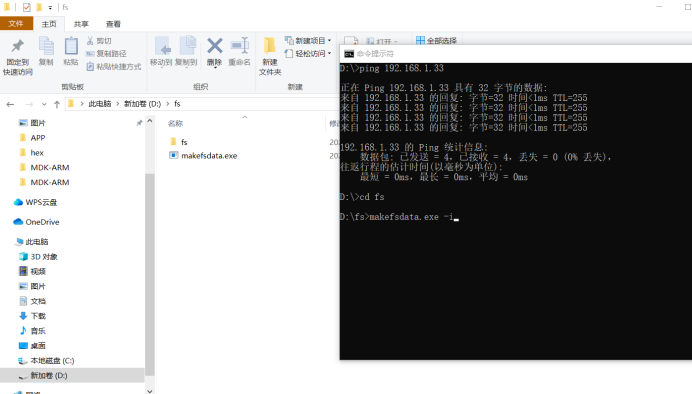Image resolution: width=692 pixels, height=394 pixels.
Task: Click the Command Prompt title bar icon
Action: coord(349,54)
